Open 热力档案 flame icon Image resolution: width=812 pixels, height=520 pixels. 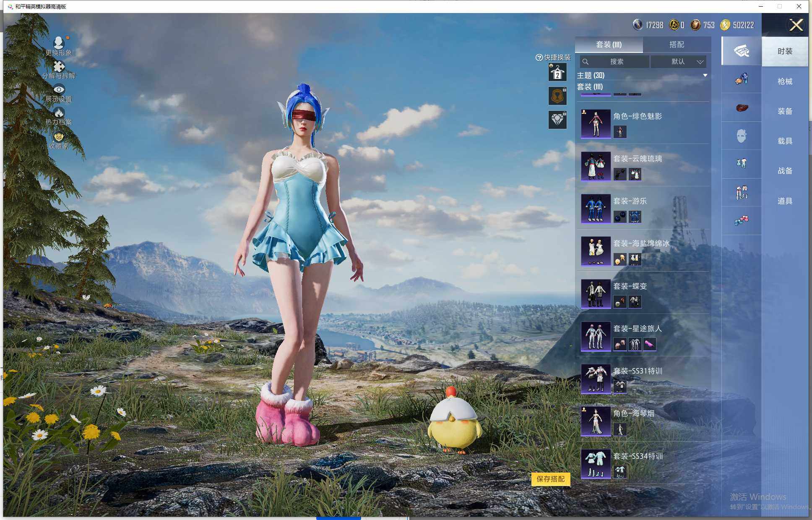59,112
